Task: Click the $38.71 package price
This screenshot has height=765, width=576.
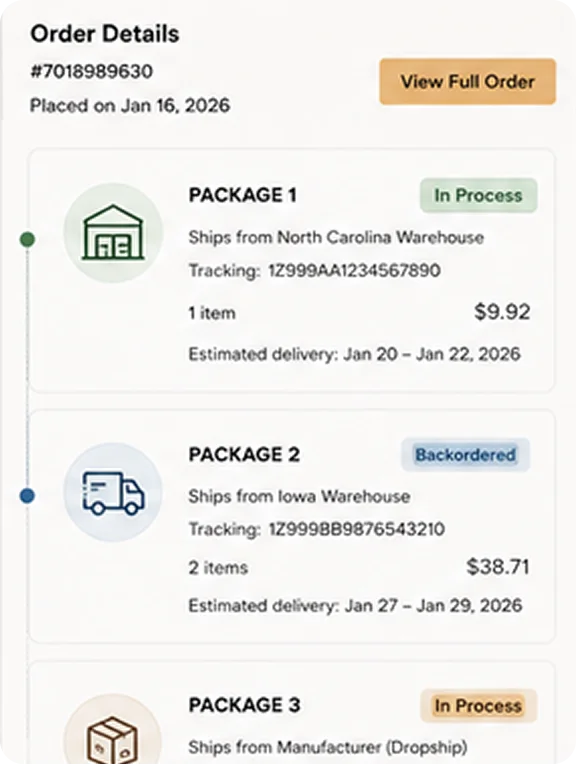Action: [498, 566]
